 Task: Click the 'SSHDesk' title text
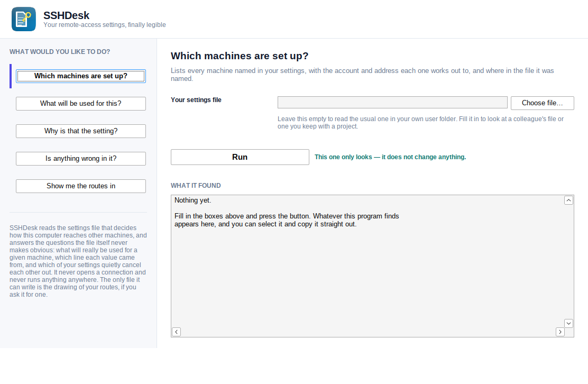click(x=67, y=15)
